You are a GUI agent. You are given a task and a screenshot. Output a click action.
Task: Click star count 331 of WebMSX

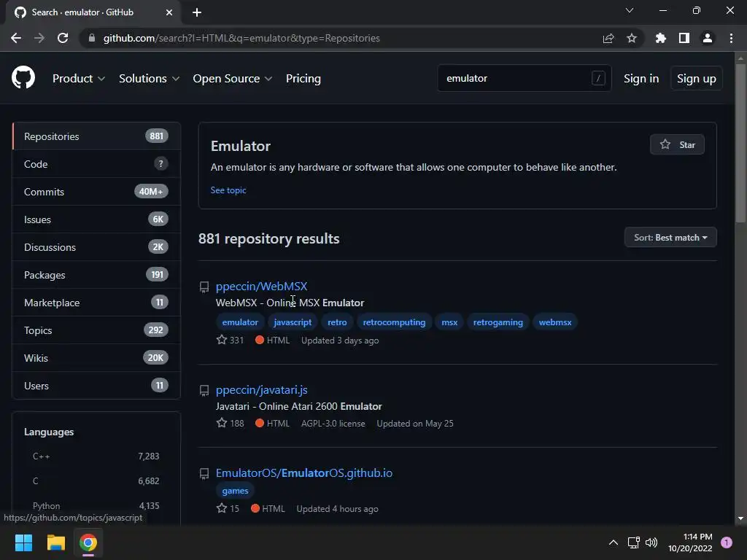point(230,340)
